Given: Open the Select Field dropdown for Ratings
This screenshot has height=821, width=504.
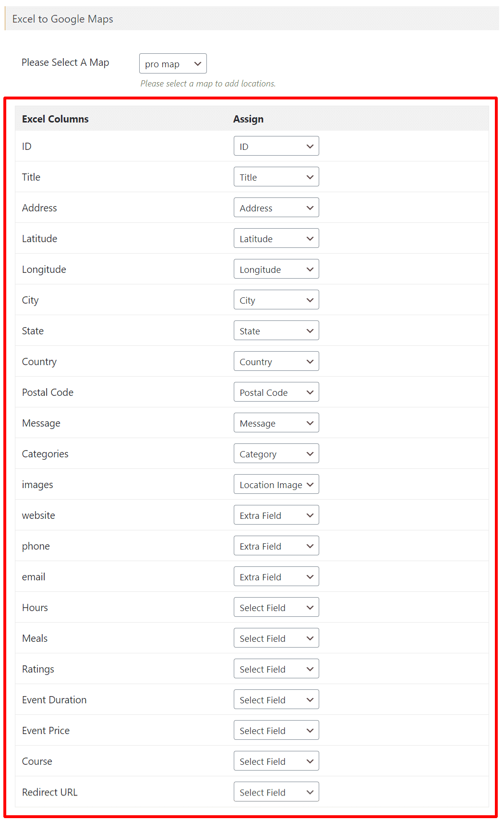Looking at the screenshot, I should click(x=276, y=668).
